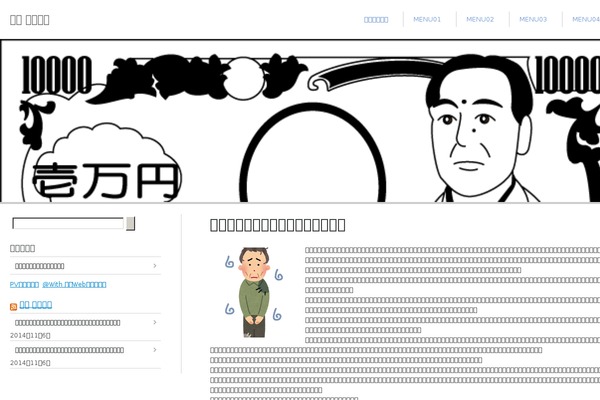This screenshot has height=400, width=600.
Task: Focus the sidebar search input field
Action: click(68, 223)
